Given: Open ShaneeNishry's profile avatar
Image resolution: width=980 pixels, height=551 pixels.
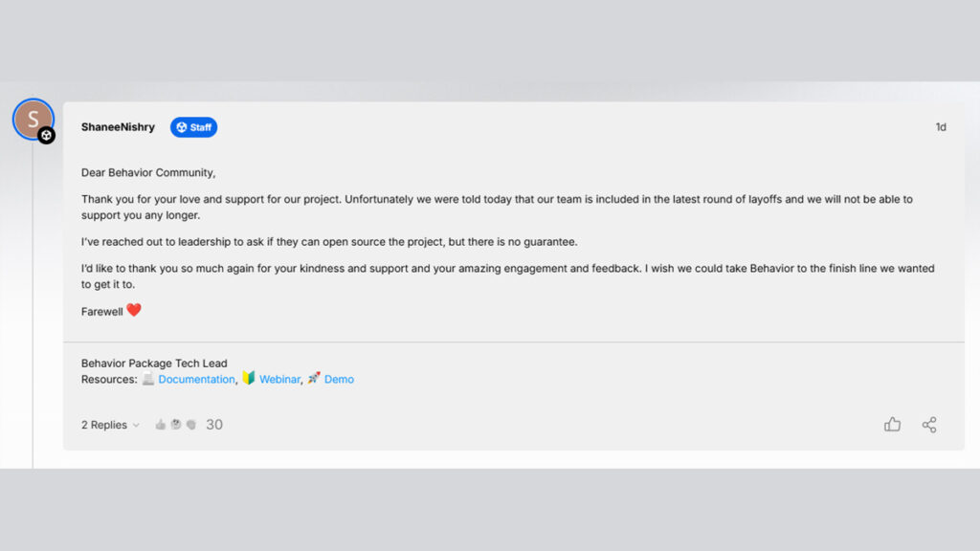Looking at the screenshot, I should 33,120.
